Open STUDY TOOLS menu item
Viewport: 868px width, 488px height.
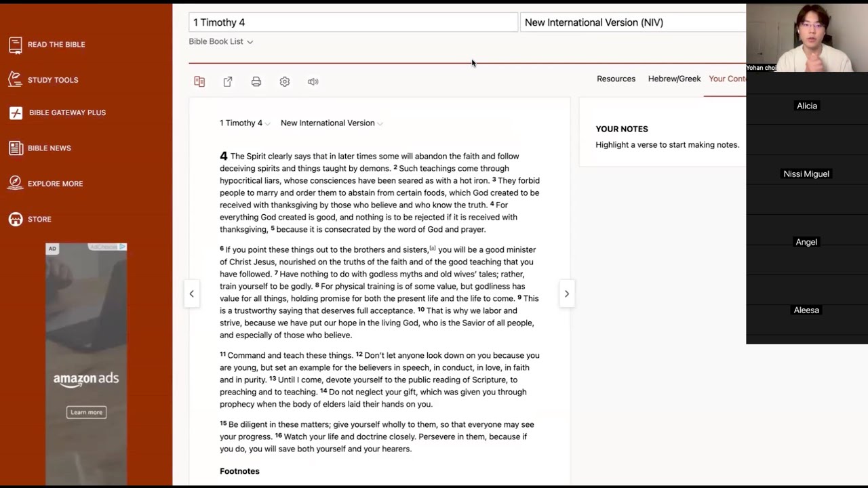click(x=53, y=80)
